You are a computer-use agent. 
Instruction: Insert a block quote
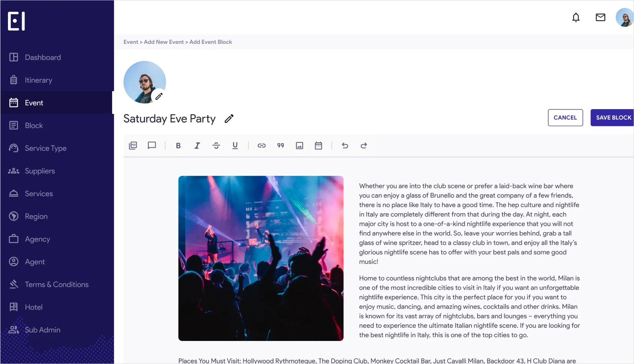[281, 145]
